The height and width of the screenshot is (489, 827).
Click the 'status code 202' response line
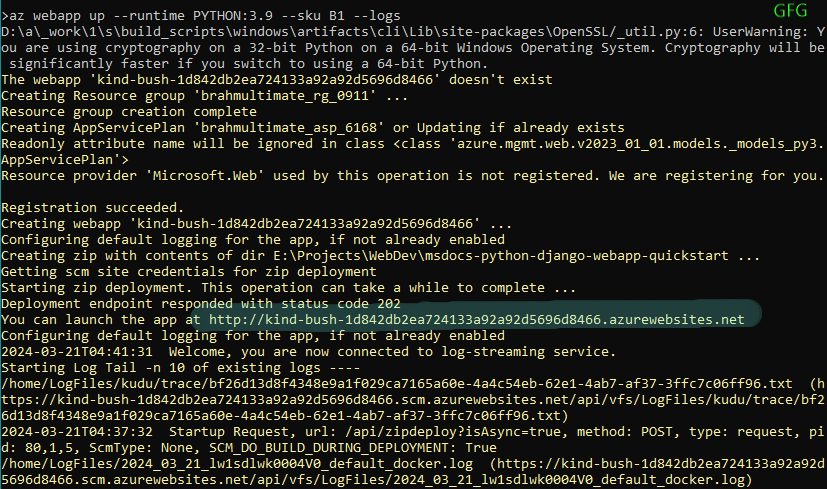coord(201,303)
